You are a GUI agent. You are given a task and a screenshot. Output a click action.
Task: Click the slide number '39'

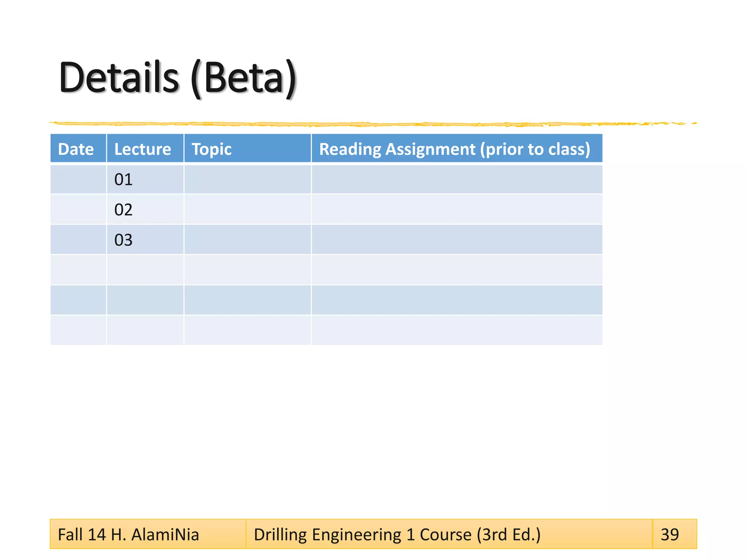[670, 534]
